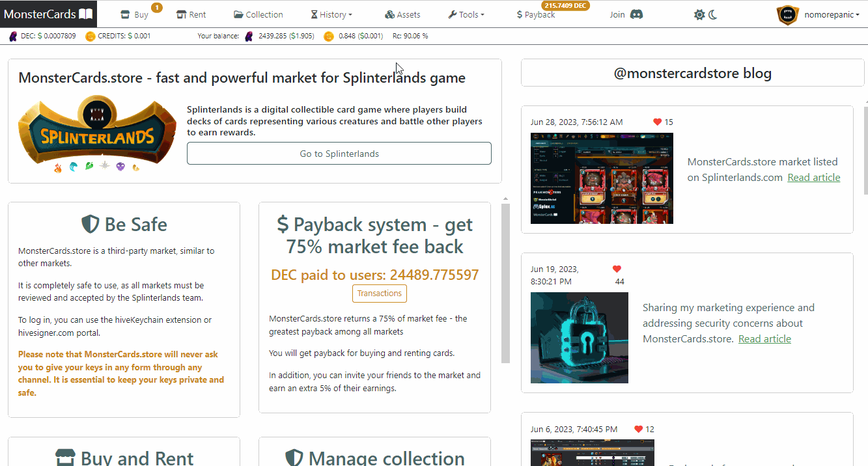Open the Assets page
Image resolution: width=868 pixels, height=466 pixels.
(402, 14)
